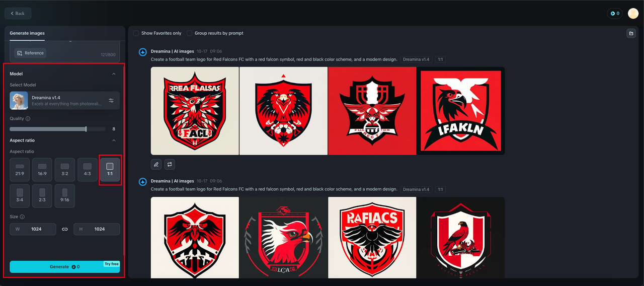
Task: Select the 9:16 aspect ratio
Action: click(x=65, y=196)
